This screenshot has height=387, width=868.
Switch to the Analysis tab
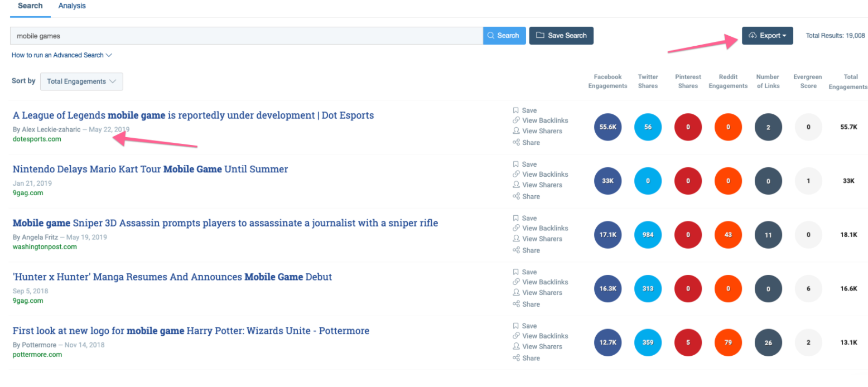point(72,6)
